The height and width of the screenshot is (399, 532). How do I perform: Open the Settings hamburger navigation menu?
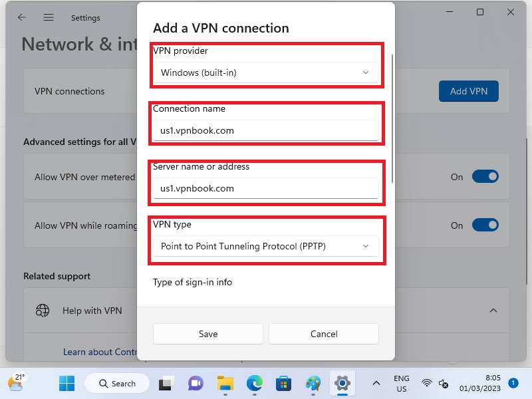click(x=49, y=18)
